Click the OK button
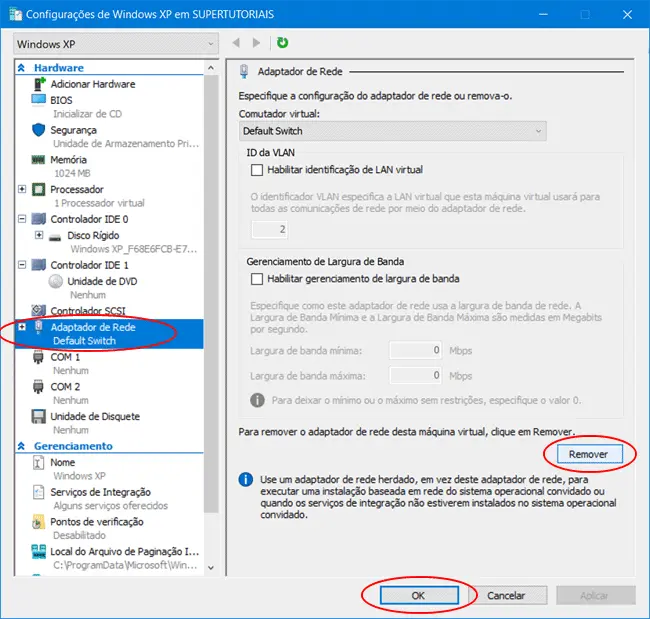Screen dimensions: 650x619 tap(419, 595)
